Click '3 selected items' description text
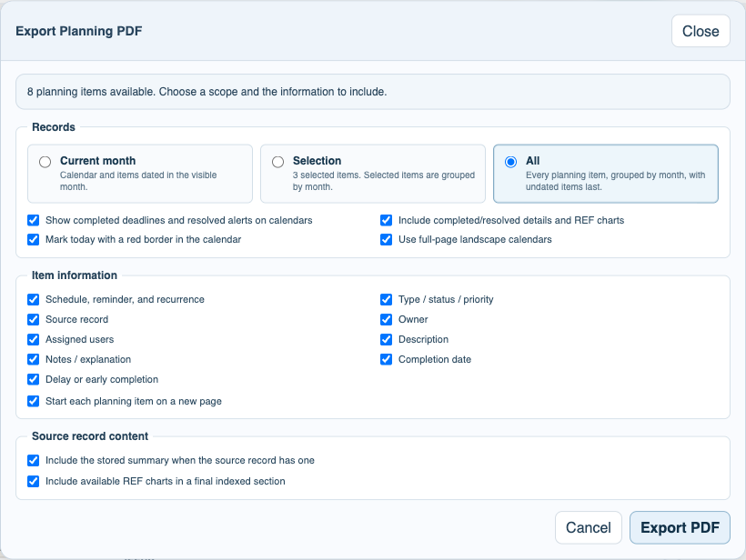 pos(384,181)
